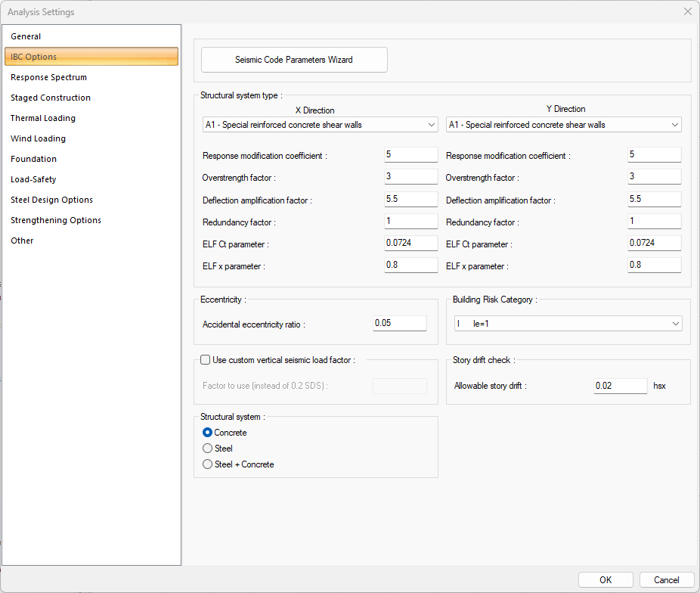Open the X Direction structural system dropdown

tap(319, 125)
